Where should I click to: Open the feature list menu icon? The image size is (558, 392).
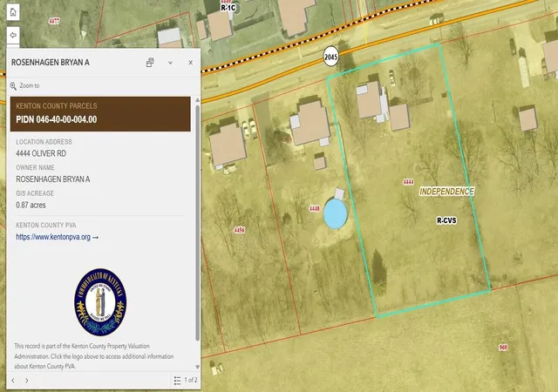pyautogui.click(x=177, y=381)
